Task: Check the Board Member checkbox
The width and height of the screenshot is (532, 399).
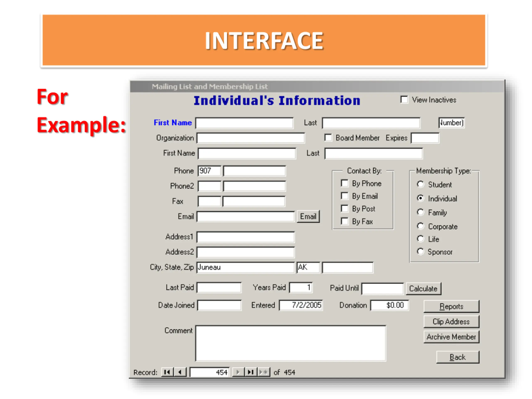Action: point(328,138)
